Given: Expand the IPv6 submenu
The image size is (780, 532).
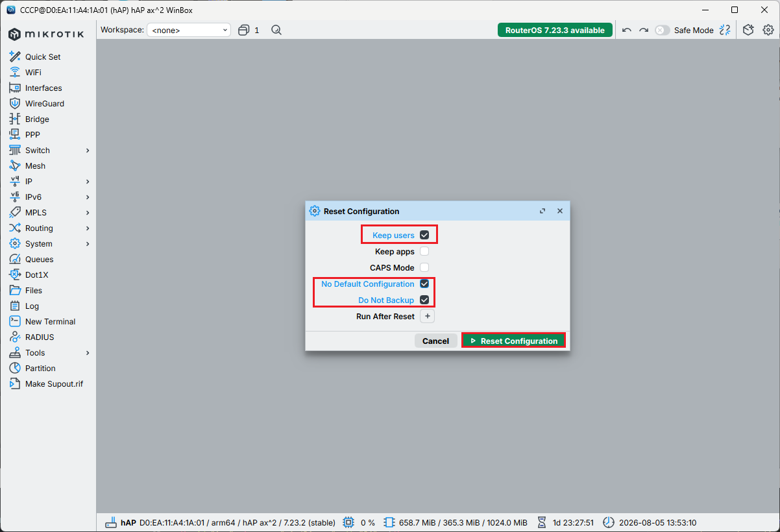Looking at the screenshot, I should (88, 197).
